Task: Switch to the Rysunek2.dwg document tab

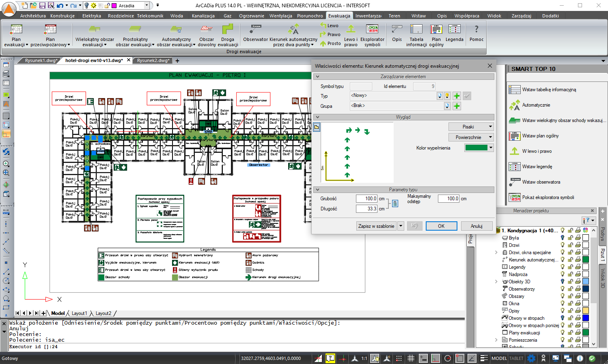Action: pos(153,60)
